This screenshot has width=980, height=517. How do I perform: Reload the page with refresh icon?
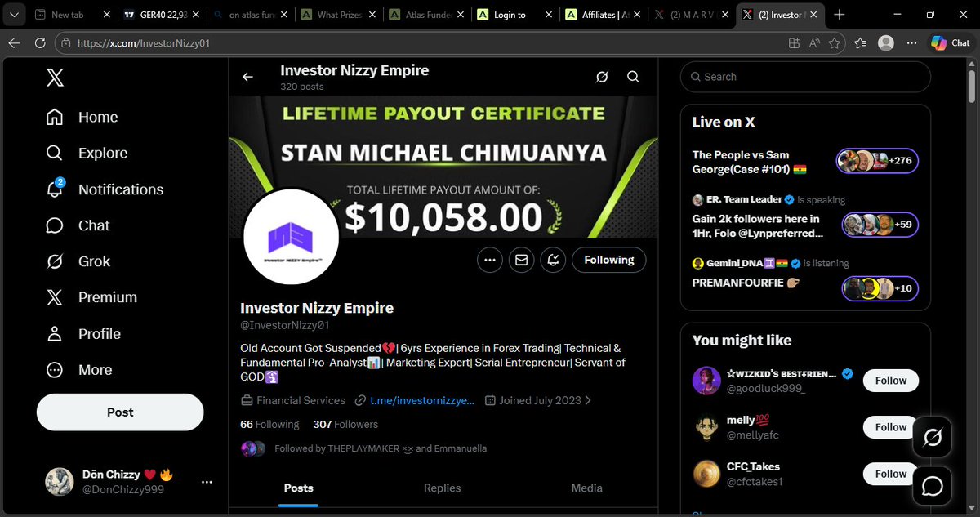point(40,43)
